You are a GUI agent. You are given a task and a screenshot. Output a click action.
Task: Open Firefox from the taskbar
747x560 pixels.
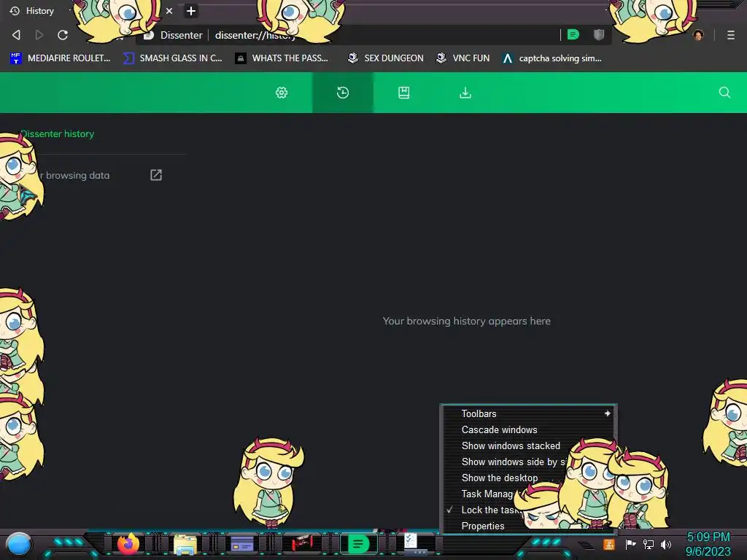coord(128,543)
